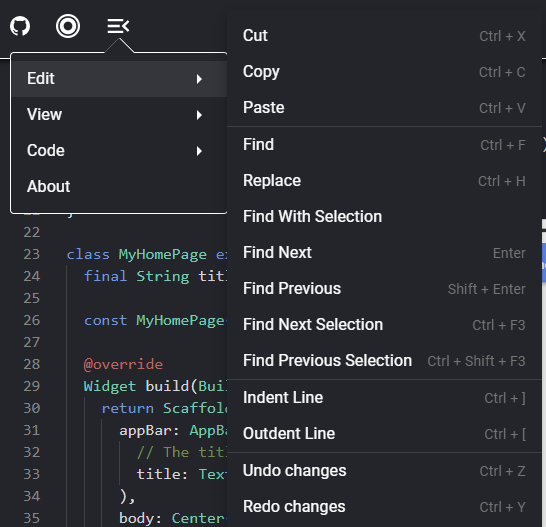The image size is (546, 527).
Task: Choose Copy from the Edit submenu
Action: (x=384, y=72)
